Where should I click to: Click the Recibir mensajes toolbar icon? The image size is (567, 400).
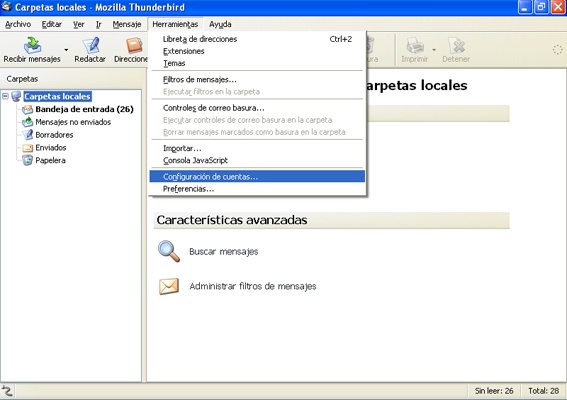(32, 45)
